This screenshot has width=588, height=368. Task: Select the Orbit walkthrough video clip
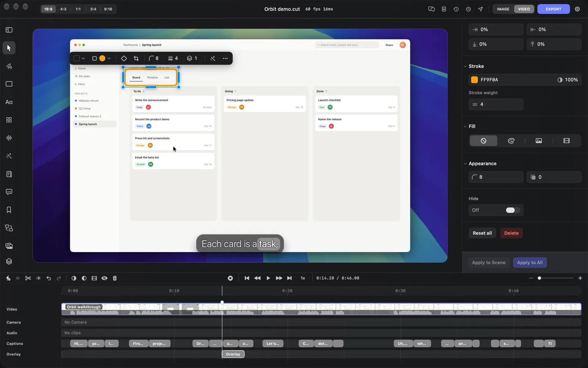click(x=321, y=309)
